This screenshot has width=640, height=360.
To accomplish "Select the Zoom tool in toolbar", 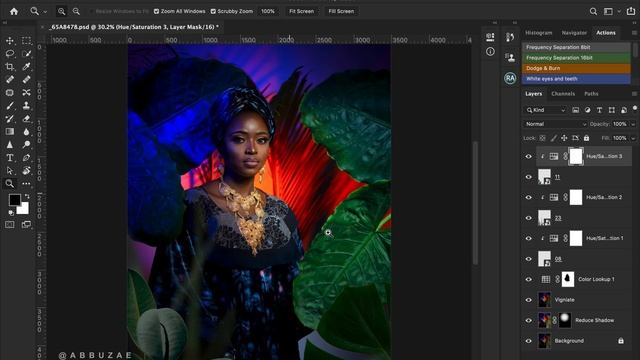I will click(x=10, y=184).
